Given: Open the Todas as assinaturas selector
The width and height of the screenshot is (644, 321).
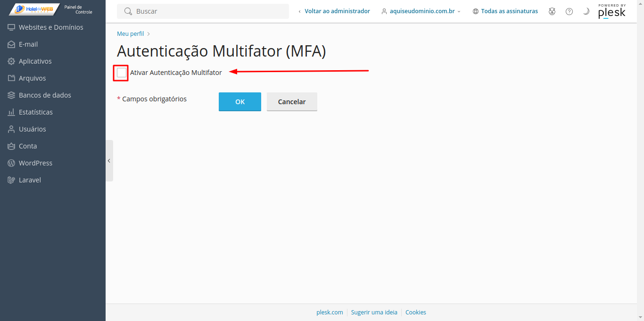Looking at the screenshot, I should click(x=505, y=11).
